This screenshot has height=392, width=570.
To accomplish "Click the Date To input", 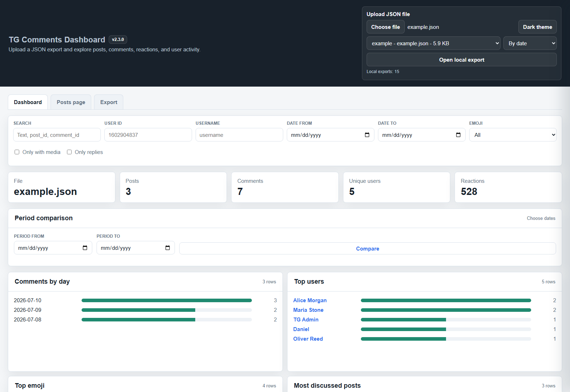I will pos(422,135).
